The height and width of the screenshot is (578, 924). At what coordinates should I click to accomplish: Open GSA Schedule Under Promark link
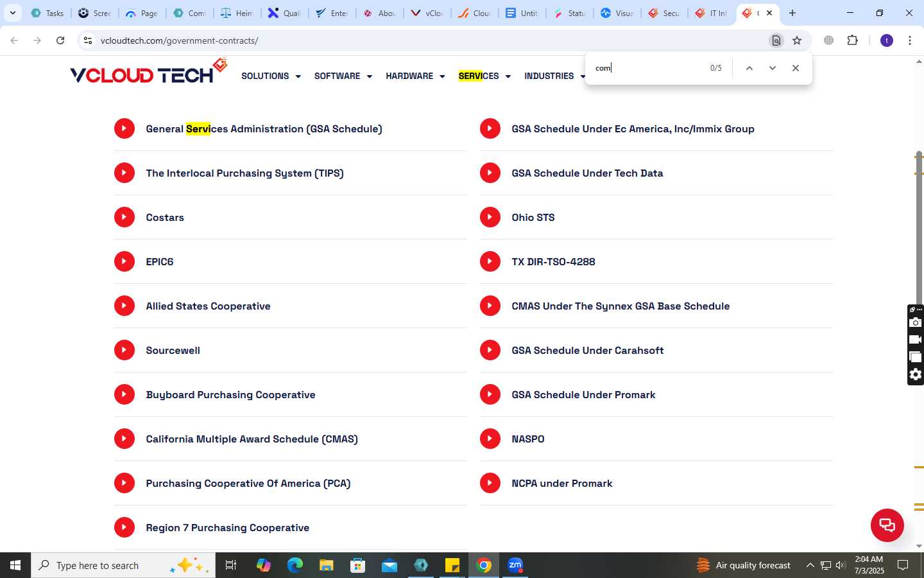(x=583, y=394)
